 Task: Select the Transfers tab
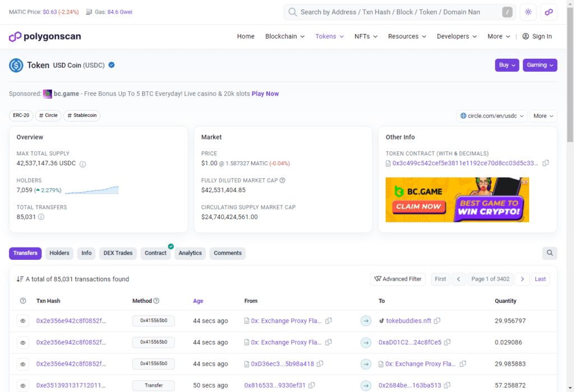(25, 253)
